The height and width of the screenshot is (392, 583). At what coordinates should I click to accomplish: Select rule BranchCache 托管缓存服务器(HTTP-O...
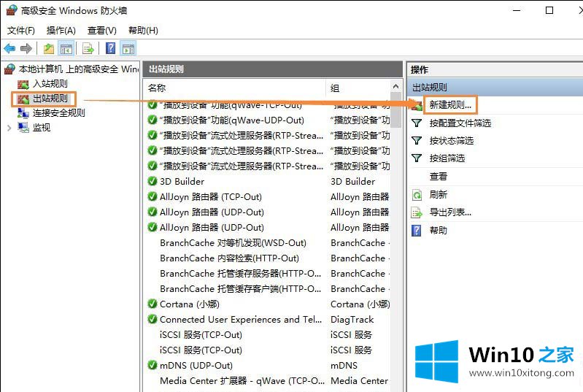coord(241,273)
